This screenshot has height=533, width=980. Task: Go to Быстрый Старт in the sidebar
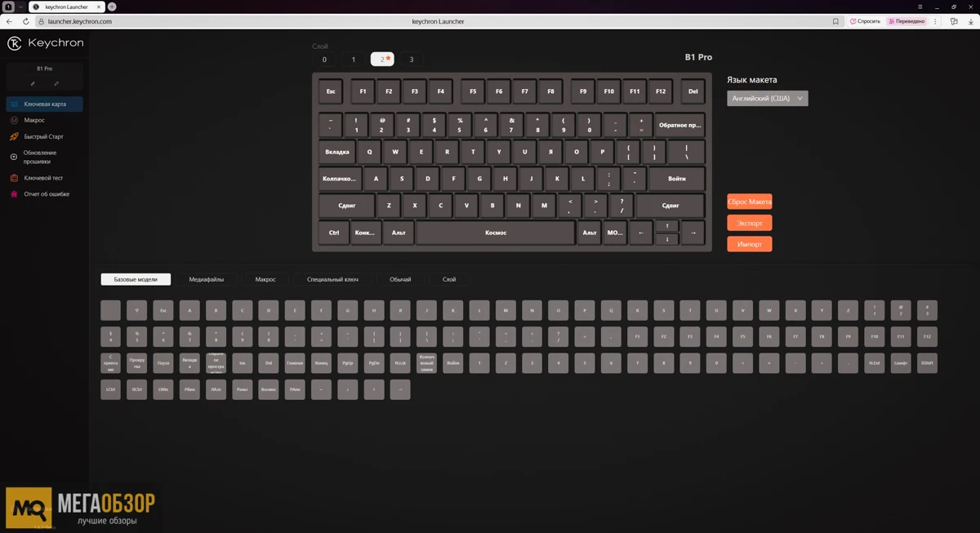pos(43,136)
